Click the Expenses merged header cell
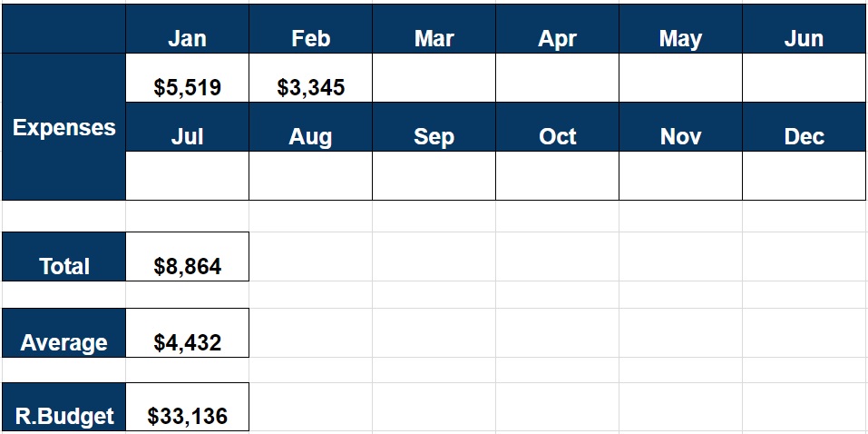868x434 pixels. pyautogui.click(x=63, y=127)
